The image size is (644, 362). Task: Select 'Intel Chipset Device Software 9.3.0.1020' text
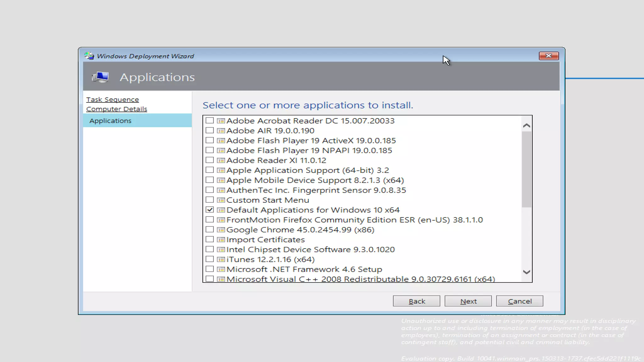310,250
